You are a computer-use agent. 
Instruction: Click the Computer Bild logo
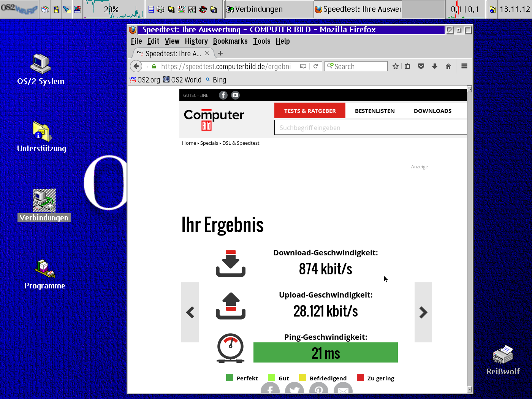(214, 119)
